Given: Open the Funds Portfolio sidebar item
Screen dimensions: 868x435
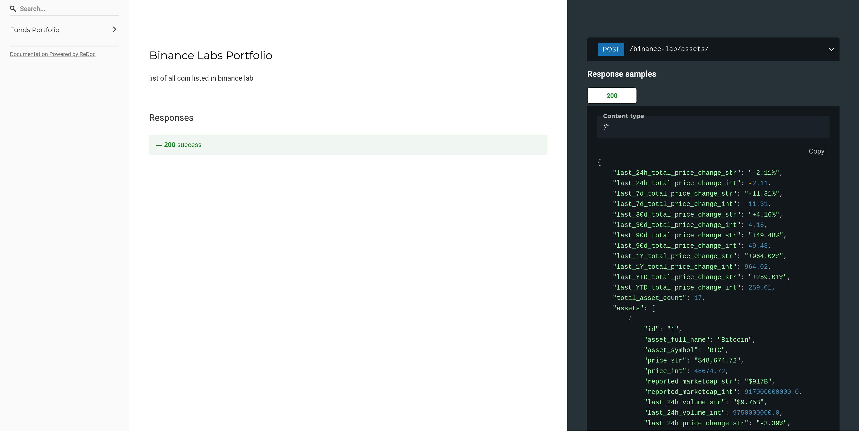Looking at the screenshot, I should [x=35, y=30].
